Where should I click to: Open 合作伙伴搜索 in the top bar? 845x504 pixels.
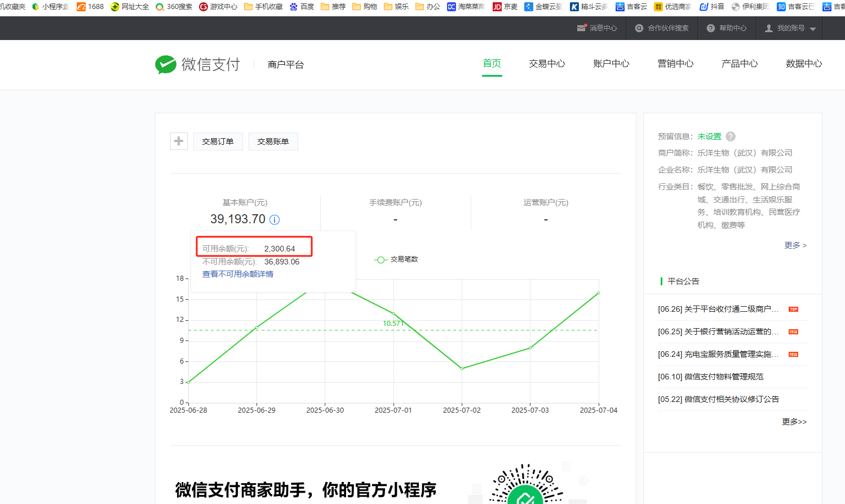pyautogui.click(x=662, y=28)
